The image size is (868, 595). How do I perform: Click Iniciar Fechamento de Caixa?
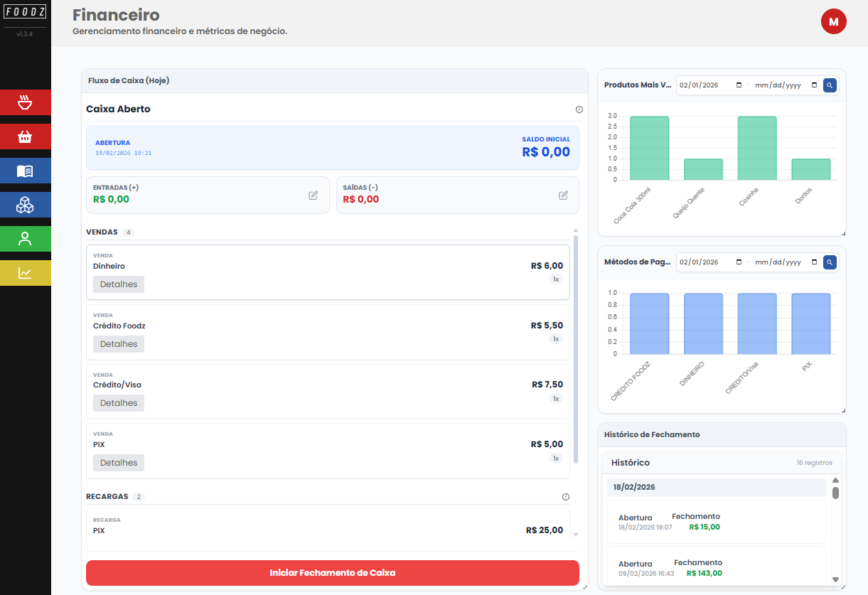pos(332,573)
